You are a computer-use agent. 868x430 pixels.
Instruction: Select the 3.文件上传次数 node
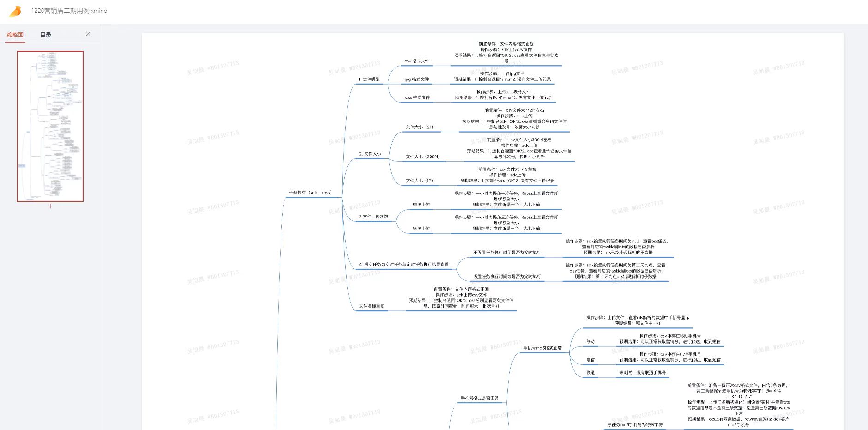[374, 217]
